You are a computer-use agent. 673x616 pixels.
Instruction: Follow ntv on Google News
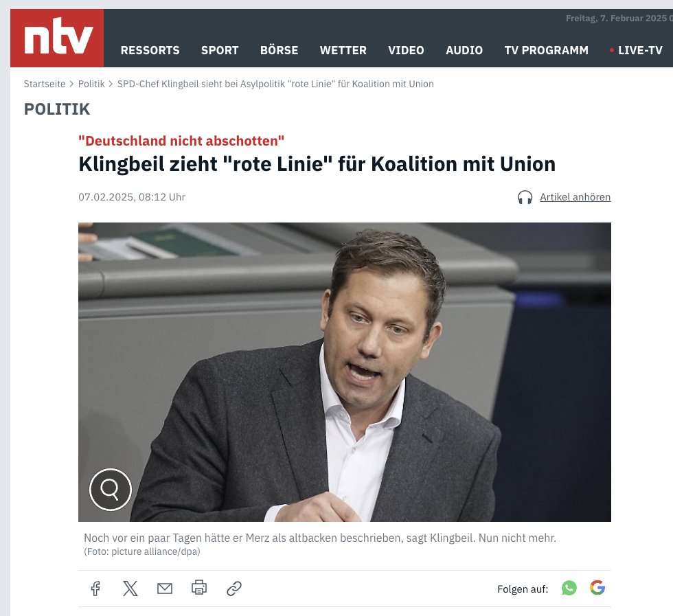tap(597, 587)
